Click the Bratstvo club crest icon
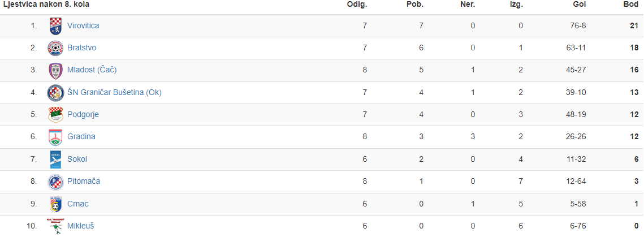The height and width of the screenshot is (237, 644). pyautogui.click(x=55, y=48)
